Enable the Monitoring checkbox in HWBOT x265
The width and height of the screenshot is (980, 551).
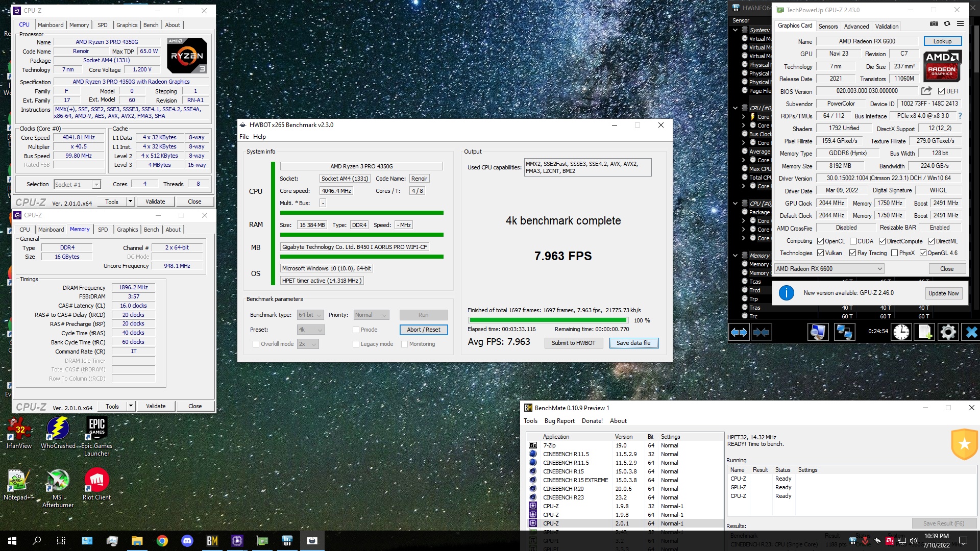(404, 344)
